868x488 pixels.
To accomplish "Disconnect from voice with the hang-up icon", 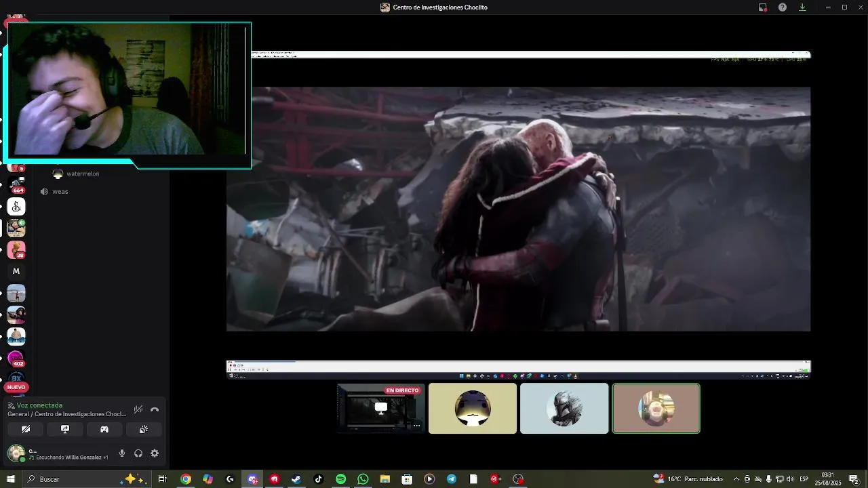I will tap(155, 409).
